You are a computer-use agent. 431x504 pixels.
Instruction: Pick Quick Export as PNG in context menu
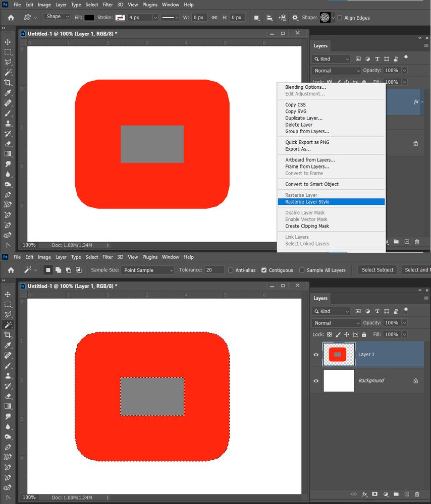pyautogui.click(x=307, y=142)
